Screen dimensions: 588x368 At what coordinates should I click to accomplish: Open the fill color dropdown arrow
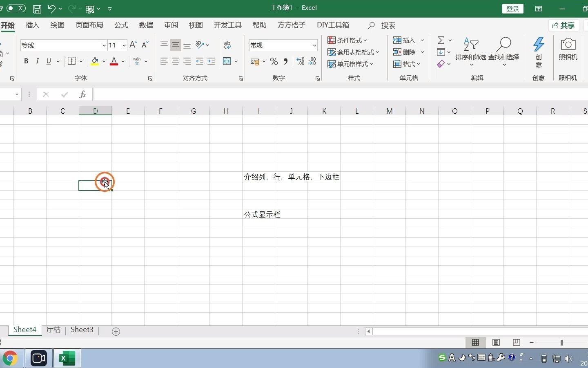pos(104,62)
